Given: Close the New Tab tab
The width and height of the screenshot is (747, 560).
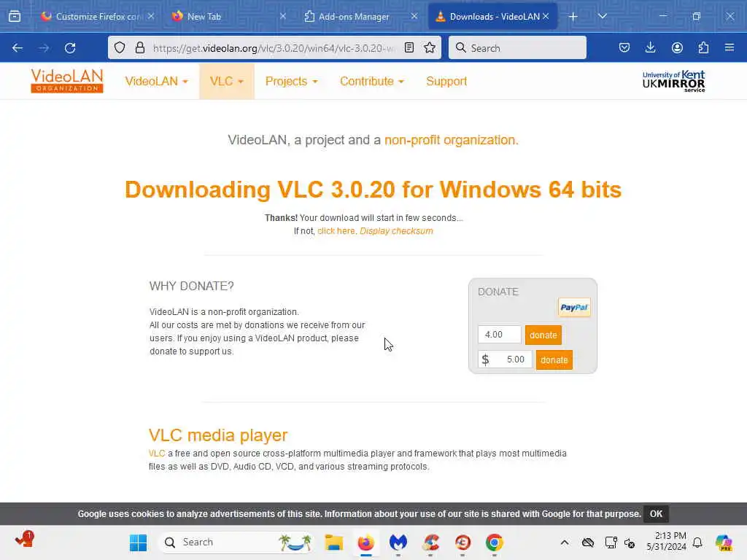Looking at the screenshot, I should coord(283,16).
